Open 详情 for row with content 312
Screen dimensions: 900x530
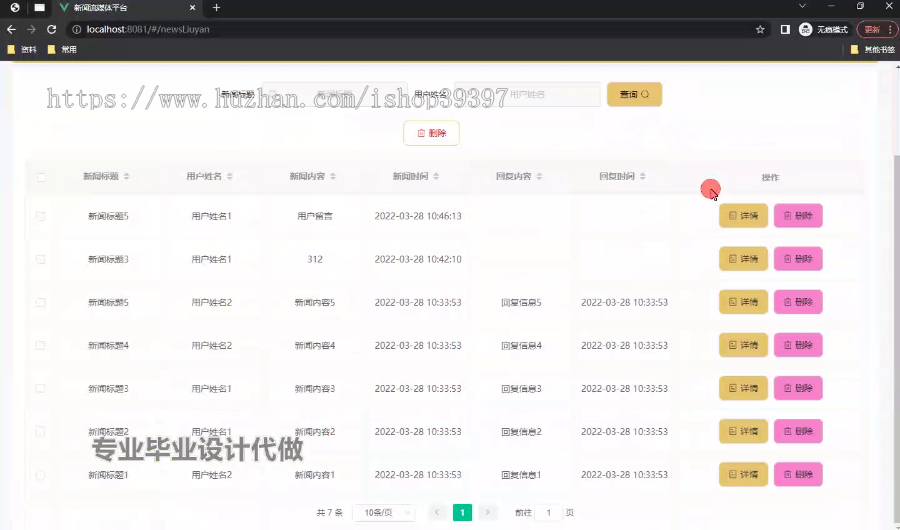click(x=743, y=259)
